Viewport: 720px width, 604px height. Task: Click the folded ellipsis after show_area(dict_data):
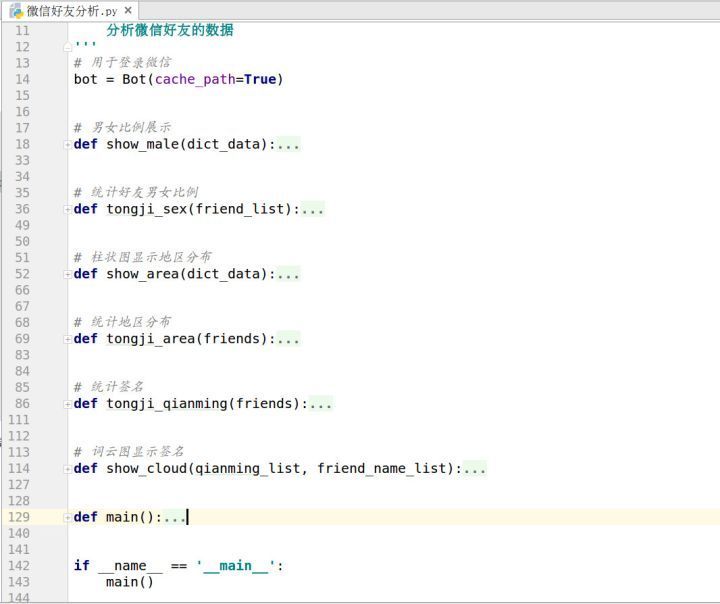coord(288,274)
